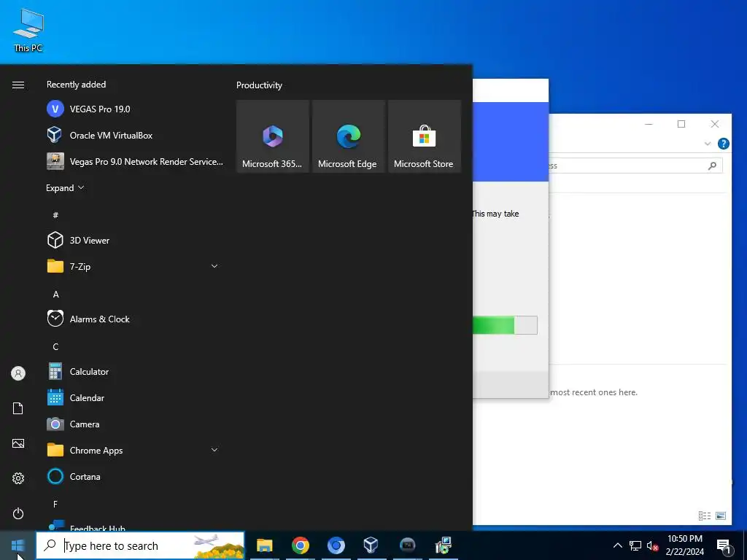Screen dimensions: 747x560
Task: Focus the taskbar search box
Action: pyautogui.click(x=140, y=545)
